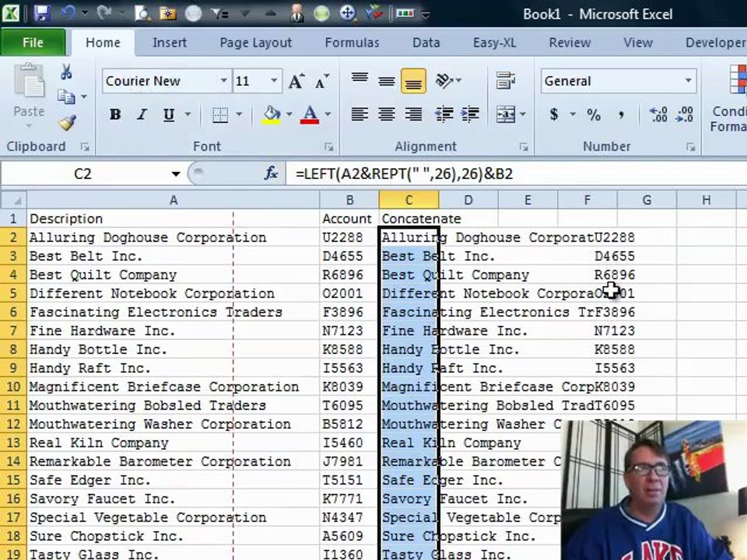
Task: Switch to the Page Layout tab
Action: pos(256,42)
